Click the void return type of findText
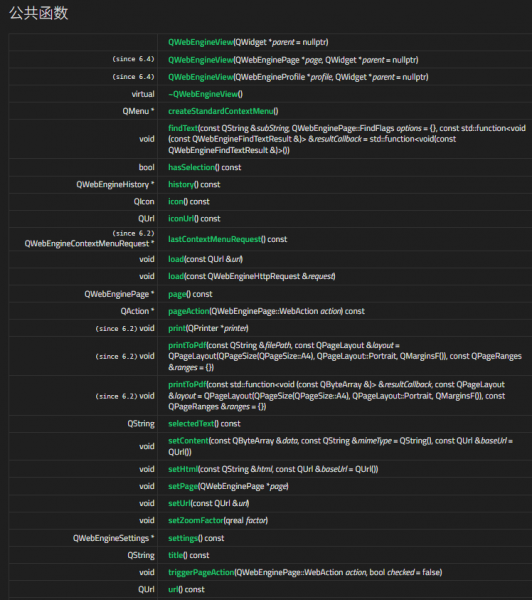 click(x=147, y=139)
